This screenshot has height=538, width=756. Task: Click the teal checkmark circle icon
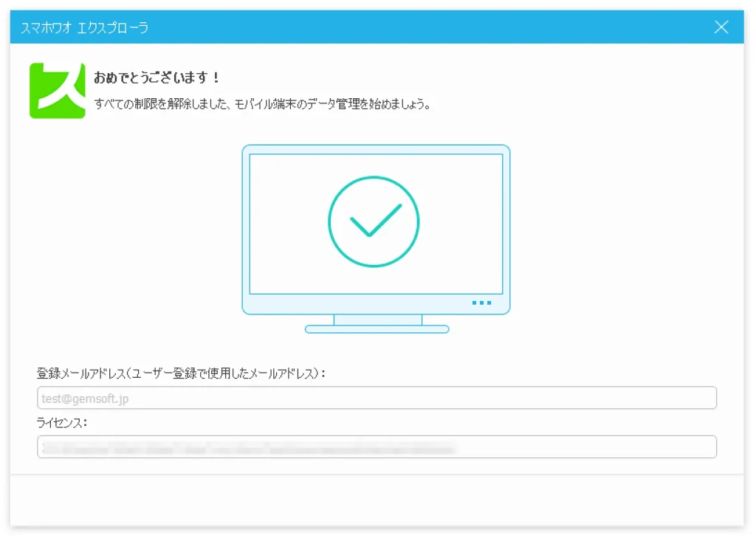pos(374,221)
